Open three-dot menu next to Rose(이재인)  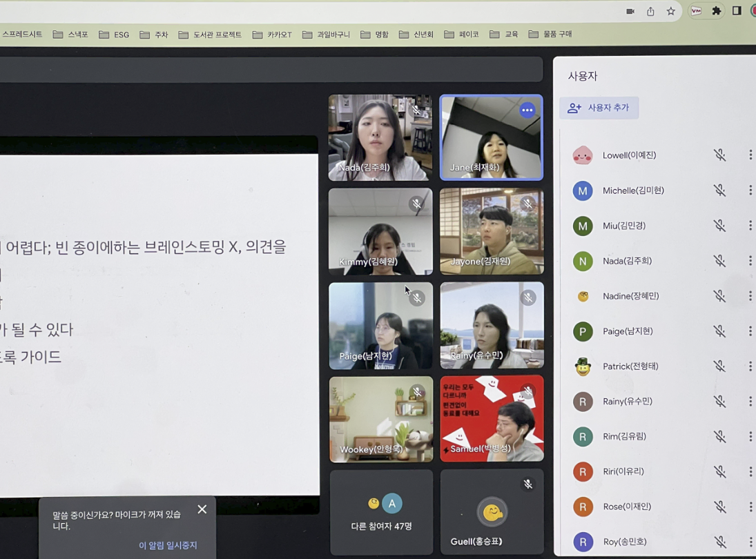[x=750, y=507]
